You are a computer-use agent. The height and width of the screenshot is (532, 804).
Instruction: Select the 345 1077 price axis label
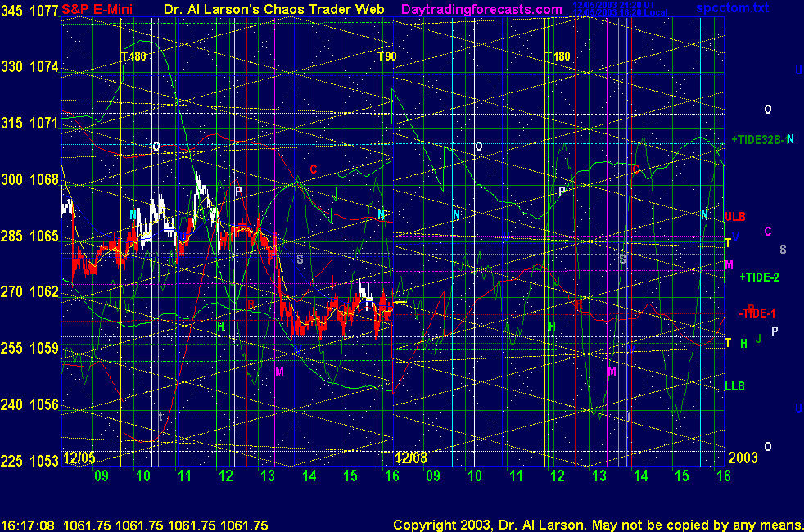[29, 11]
